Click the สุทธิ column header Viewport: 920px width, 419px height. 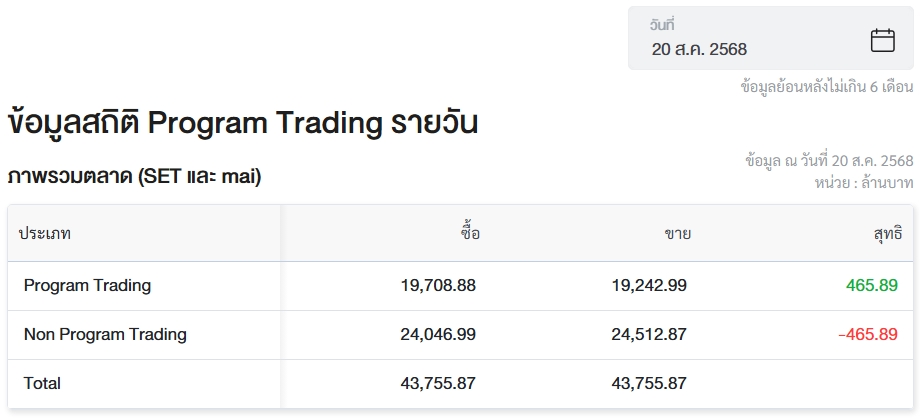887,234
